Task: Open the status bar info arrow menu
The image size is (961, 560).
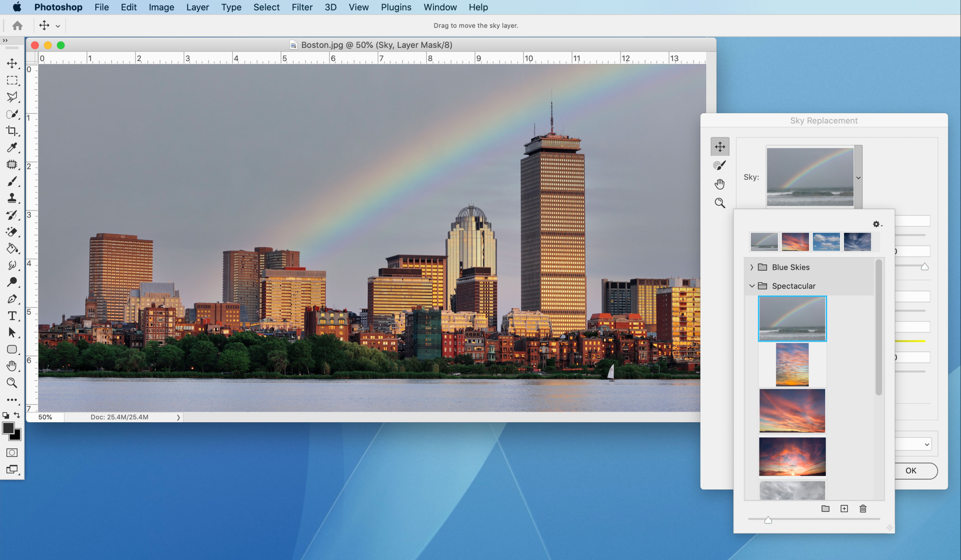Action: (x=178, y=417)
